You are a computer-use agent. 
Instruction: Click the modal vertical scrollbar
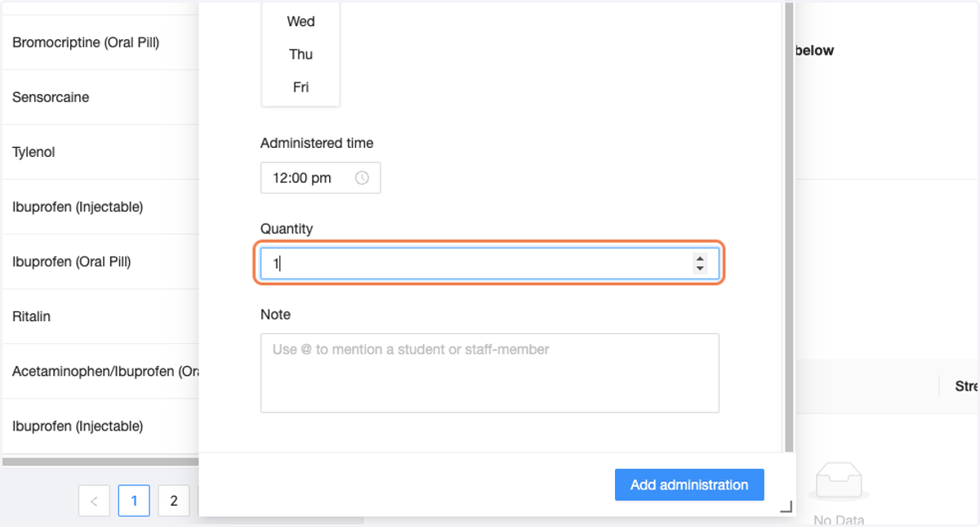[789, 226]
